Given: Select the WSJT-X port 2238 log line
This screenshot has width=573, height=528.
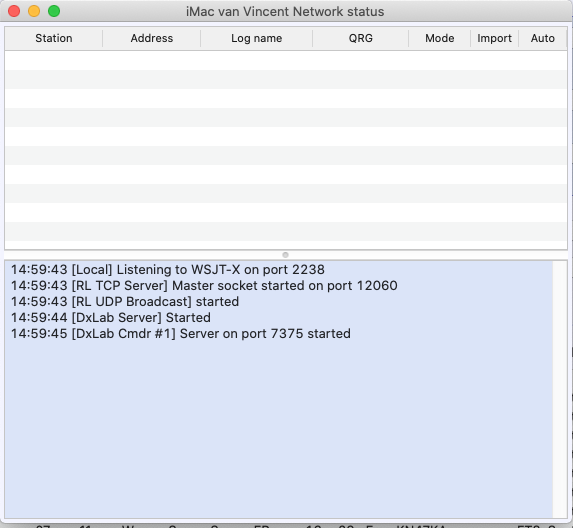Looking at the screenshot, I should (x=168, y=270).
